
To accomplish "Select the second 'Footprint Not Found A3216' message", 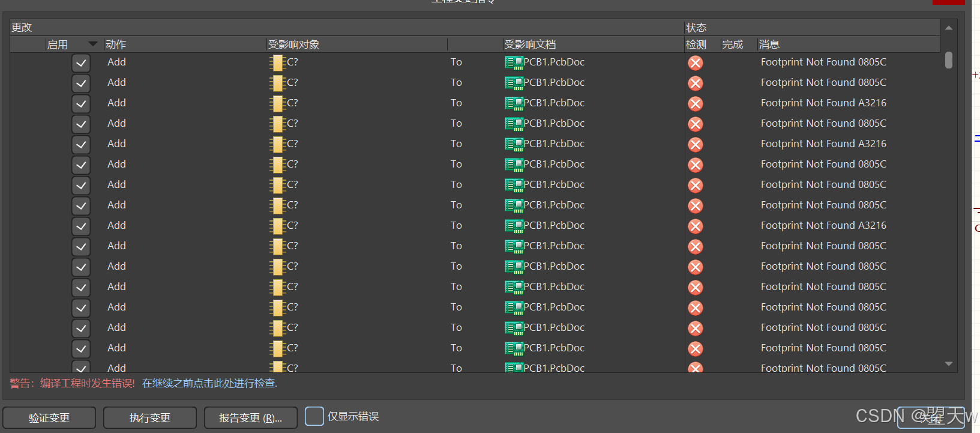I will point(823,144).
